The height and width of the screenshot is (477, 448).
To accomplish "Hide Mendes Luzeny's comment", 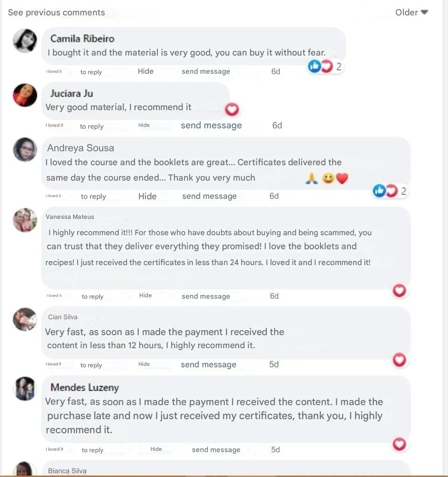I will (x=156, y=449).
